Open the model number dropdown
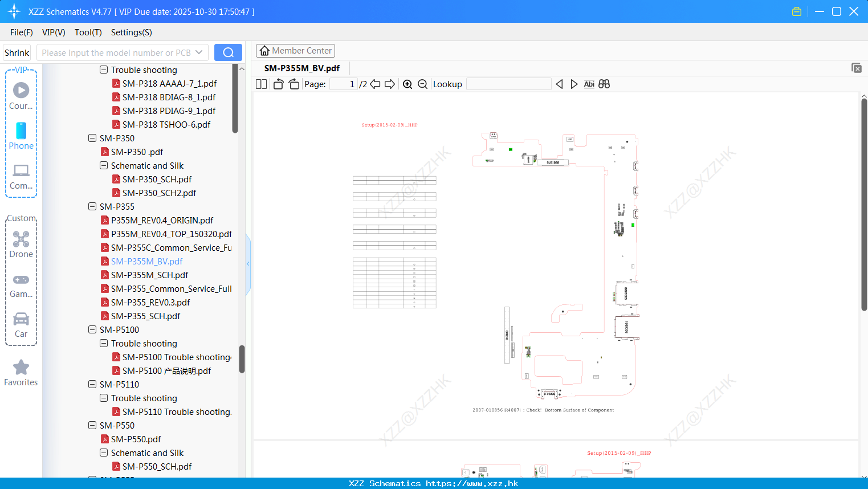The height and width of the screenshot is (489, 868). (199, 52)
